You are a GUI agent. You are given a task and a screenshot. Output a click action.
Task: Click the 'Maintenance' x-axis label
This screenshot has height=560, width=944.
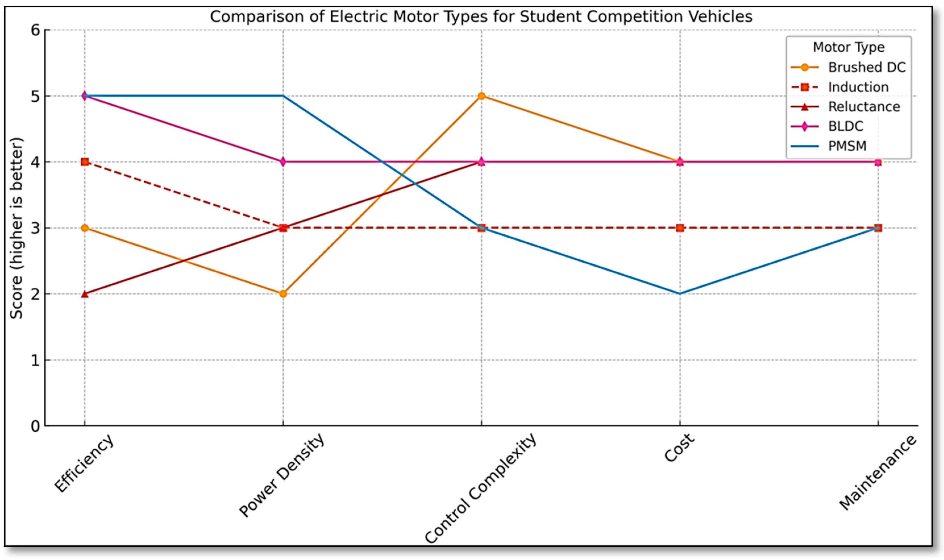(x=877, y=473)
